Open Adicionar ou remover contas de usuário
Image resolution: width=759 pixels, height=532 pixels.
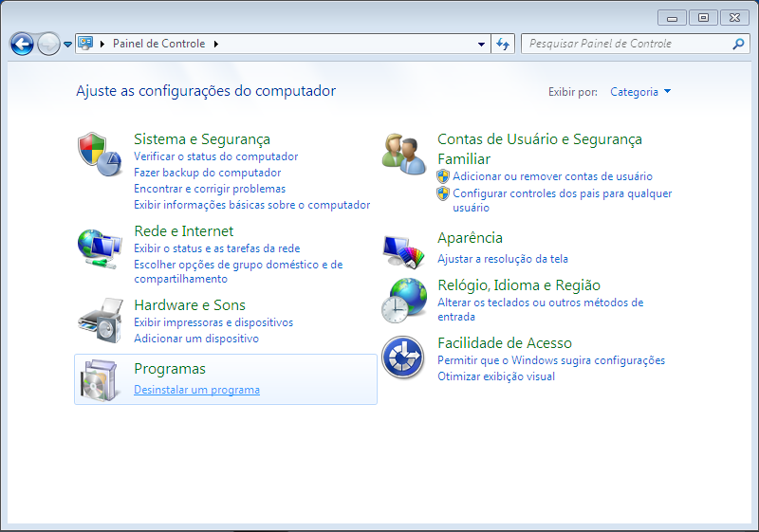click(x=552, y=176)
